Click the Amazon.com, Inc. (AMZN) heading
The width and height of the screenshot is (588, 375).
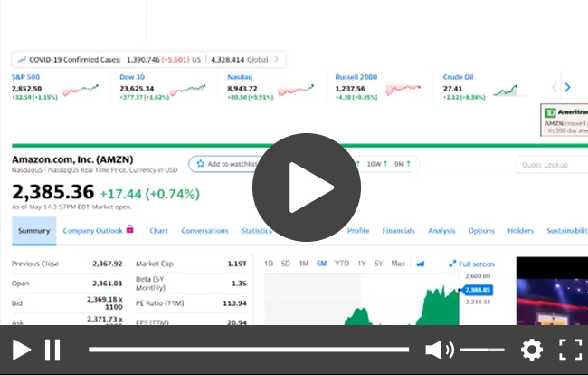pyautogui.click(x=72, y=159)
